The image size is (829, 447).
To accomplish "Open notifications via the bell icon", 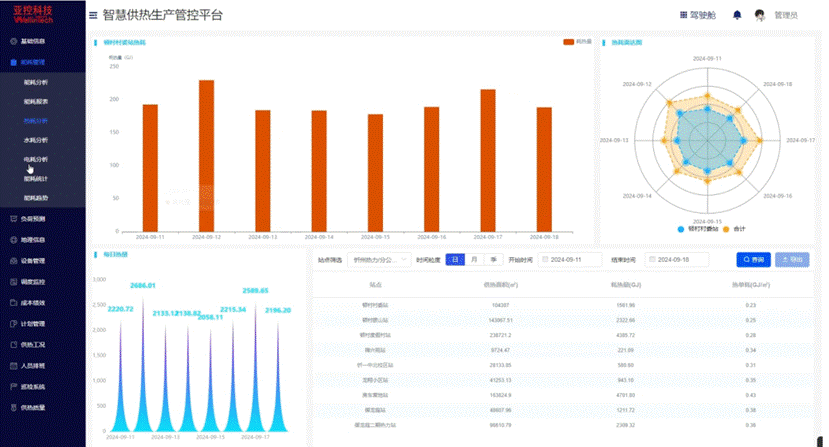I will pyautogui.click(x=737, y=15).
